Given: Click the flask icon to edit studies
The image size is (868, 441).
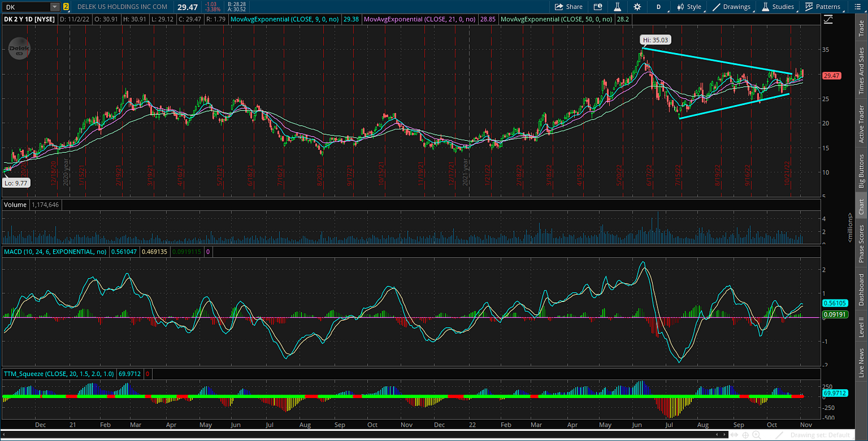Looking at the screenshot, I should tap(618, 7).
